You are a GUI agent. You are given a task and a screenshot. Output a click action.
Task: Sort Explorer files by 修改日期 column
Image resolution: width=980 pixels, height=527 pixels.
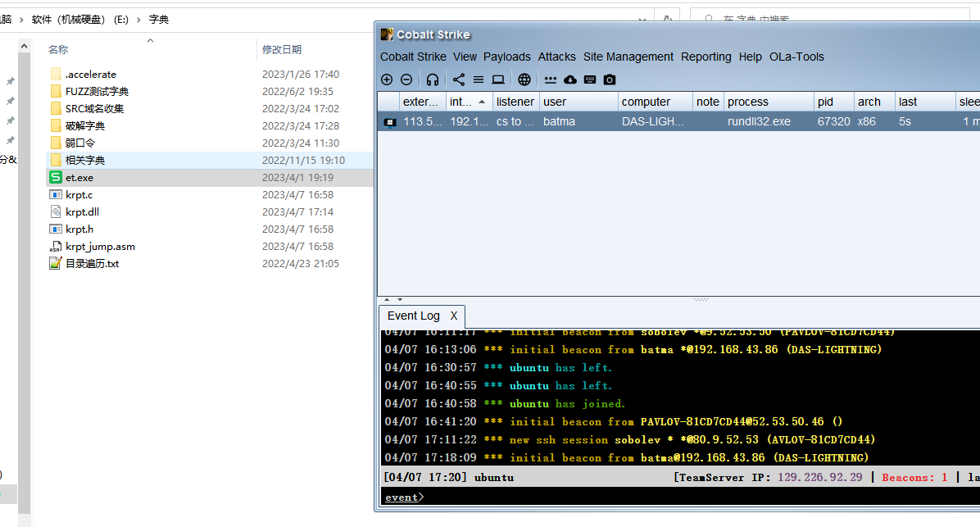(282, 49)
